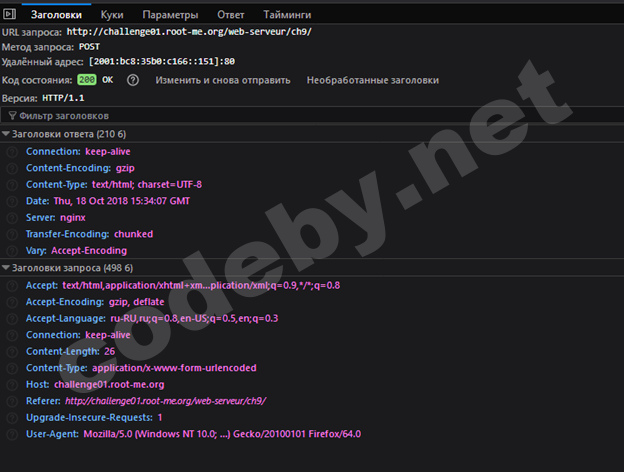
Task: Select the Accept-Language ru-RU value
Action: coord(194,319)
